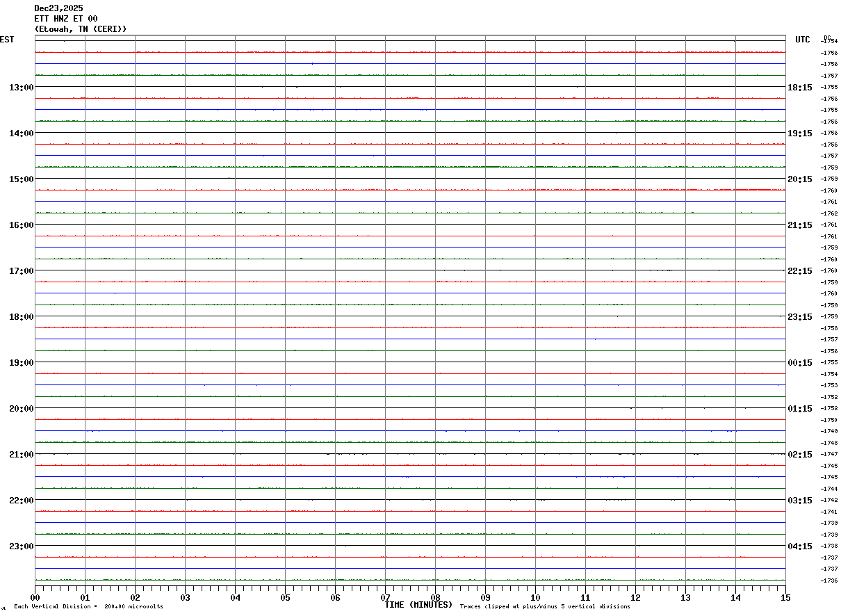Select minute 09 on the time axis
Viewport: 841px width, 616px height.
486,597
